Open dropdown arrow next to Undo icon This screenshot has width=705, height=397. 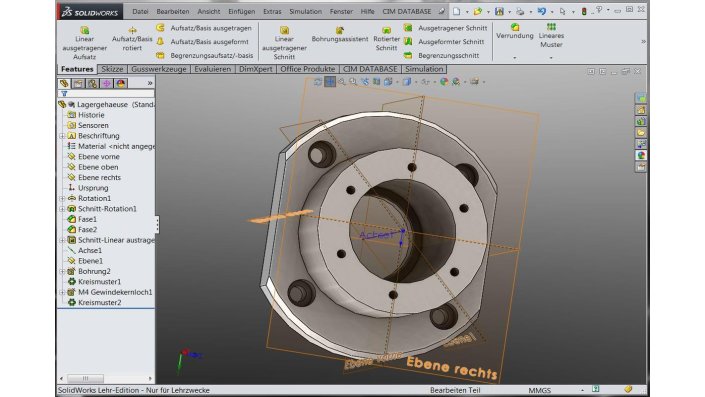(552, 12)
